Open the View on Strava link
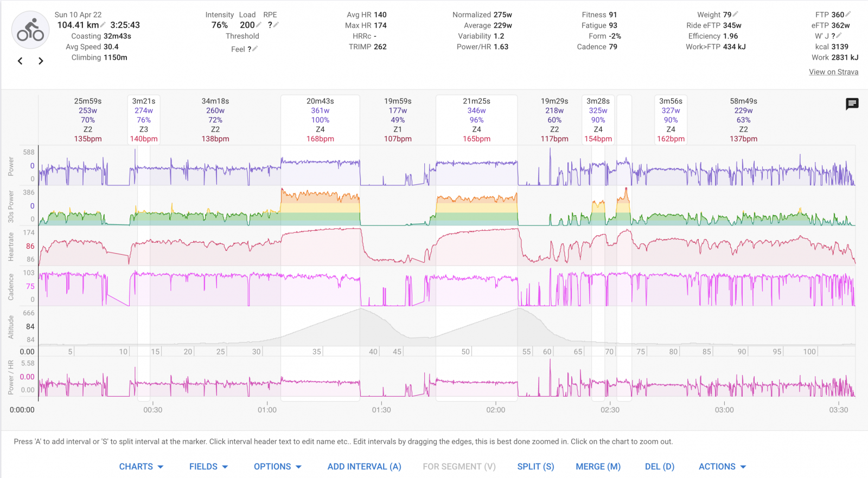The image size is (868, 478). (x=833, y=72)
